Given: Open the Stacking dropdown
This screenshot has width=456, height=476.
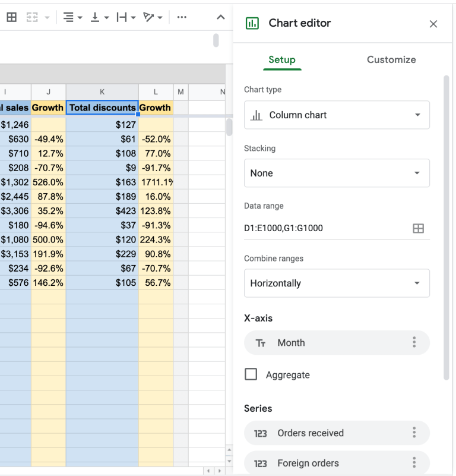Looking at the screenshot, I should click(x=337, y=173).
